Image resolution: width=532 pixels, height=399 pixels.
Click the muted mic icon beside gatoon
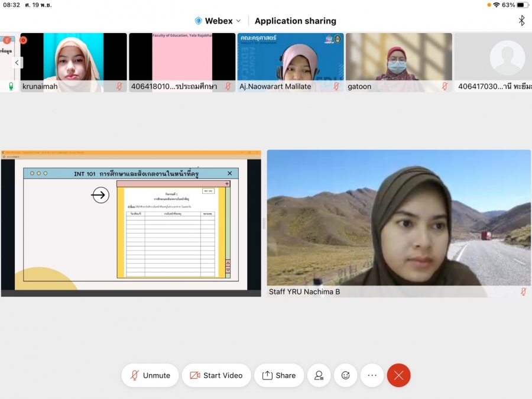click(x=445, y=86)
